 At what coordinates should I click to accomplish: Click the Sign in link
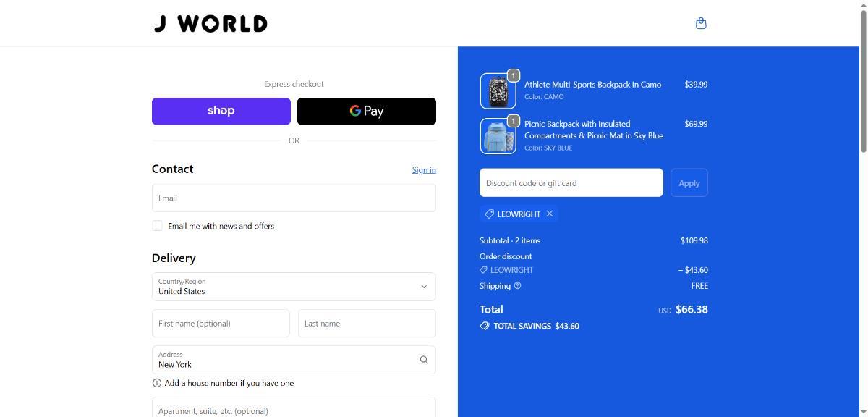point(424,169)
